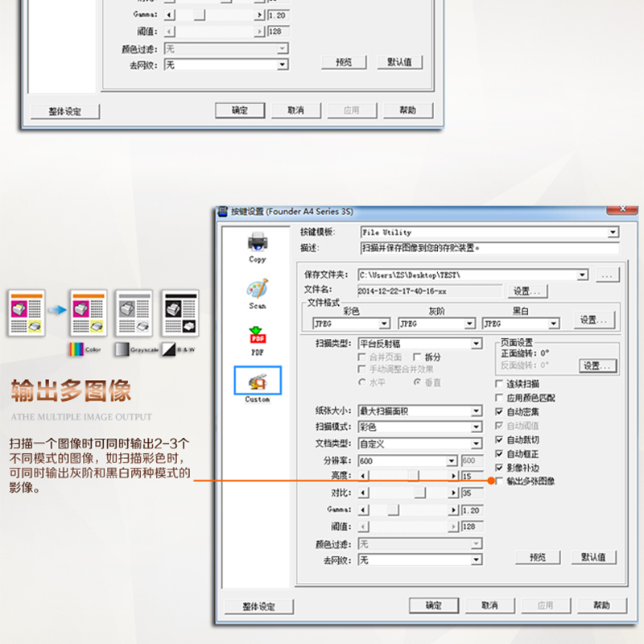Tick the 输出多张图像 checkbox
This screenshot has height=644, width=644.
click(499, 481)
